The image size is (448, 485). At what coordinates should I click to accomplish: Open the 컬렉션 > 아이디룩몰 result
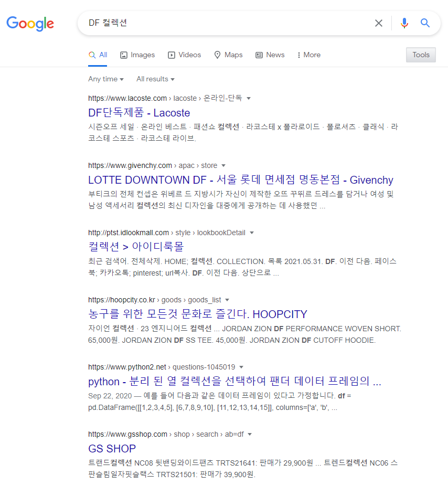(136, 247)
